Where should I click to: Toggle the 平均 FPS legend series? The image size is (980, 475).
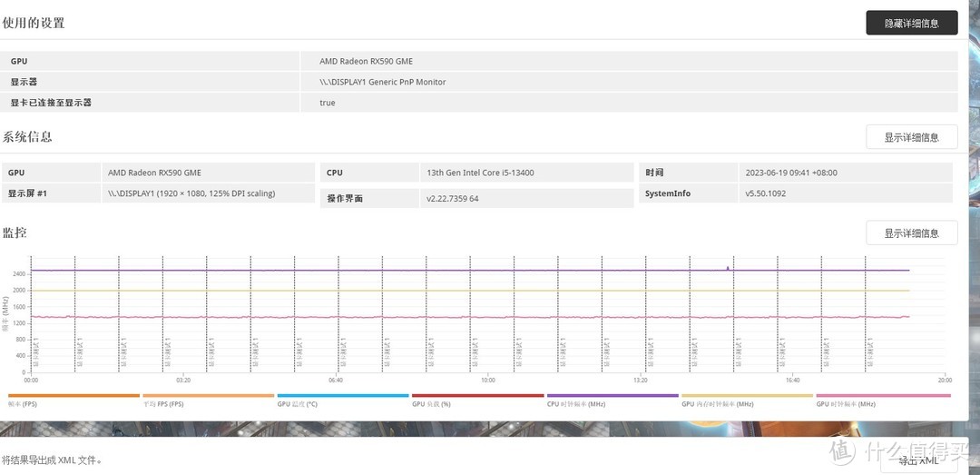point(208,396)
